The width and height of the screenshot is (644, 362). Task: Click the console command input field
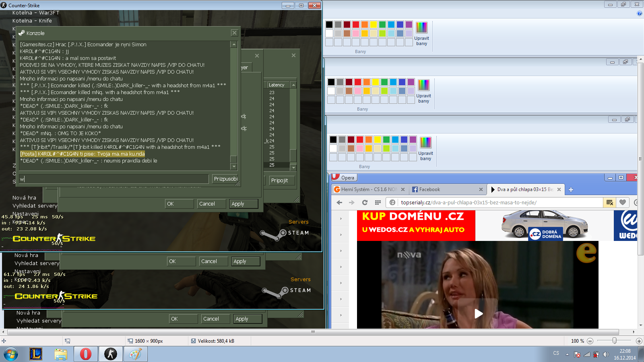coord(114,179)
